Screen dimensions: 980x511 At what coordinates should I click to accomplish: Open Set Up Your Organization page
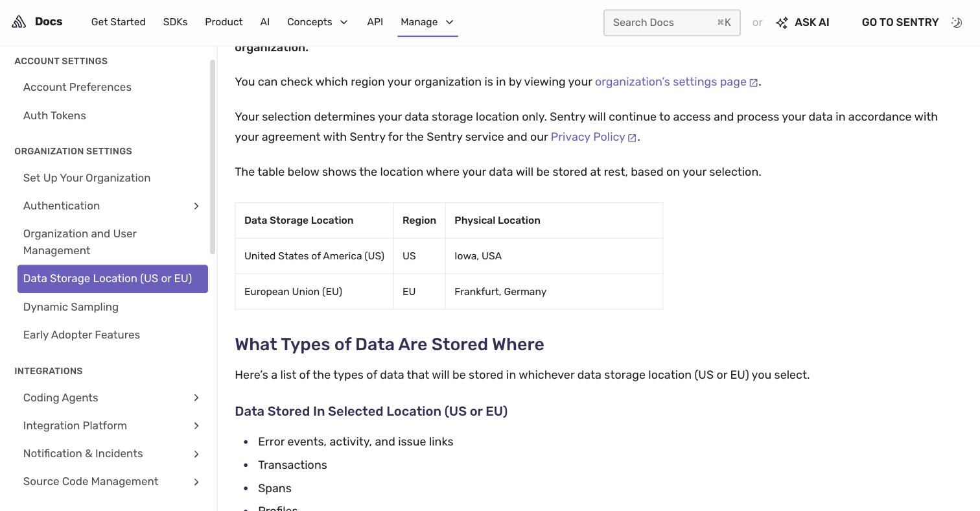87,178
